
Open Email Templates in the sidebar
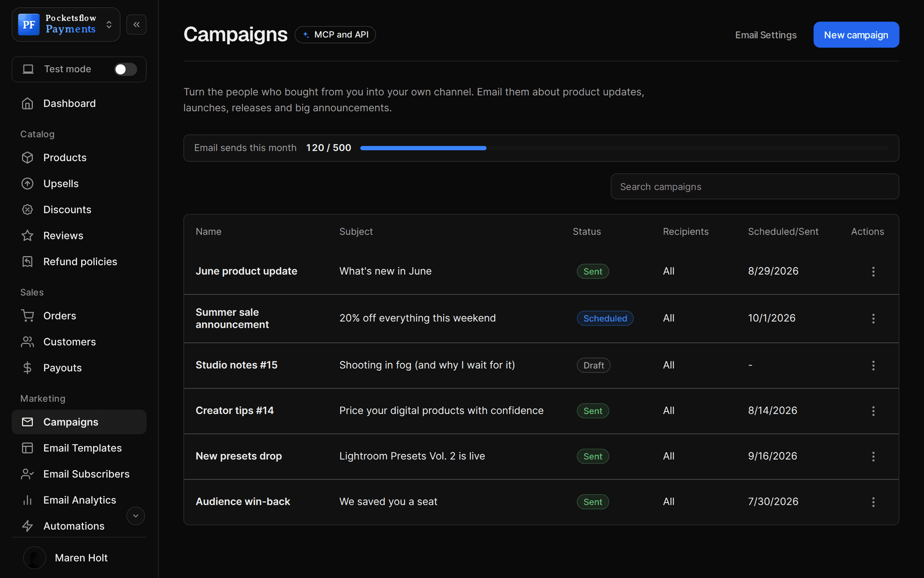coord(79,448)
